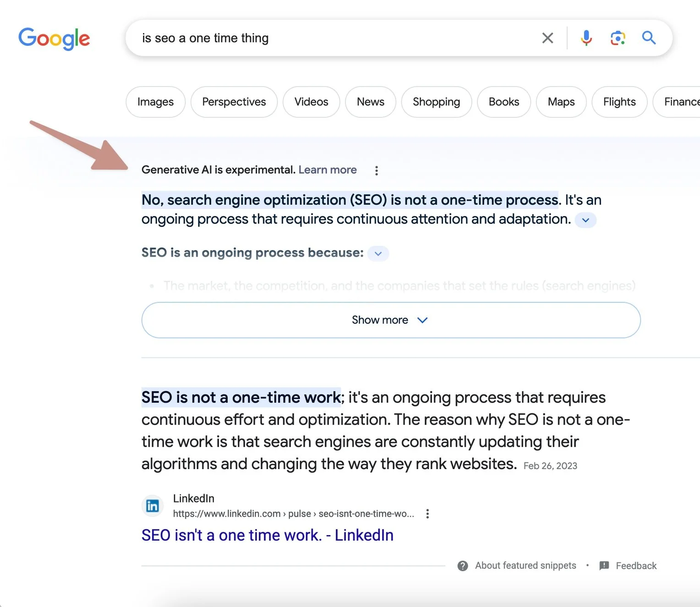
Task: Click the LinkedIn site name
Action: 194,498
